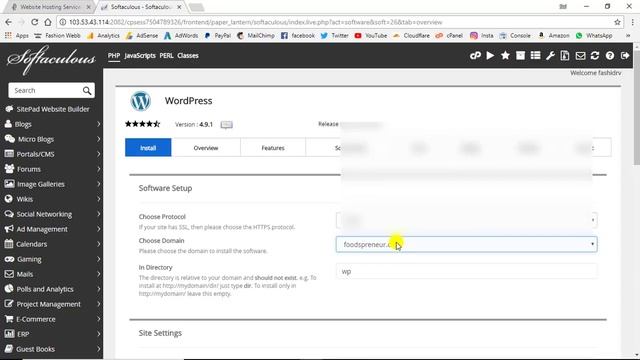Viewport: 640px width, 360px height.
Task: Select the Classes menu
Action: click(x=188, y=56)
